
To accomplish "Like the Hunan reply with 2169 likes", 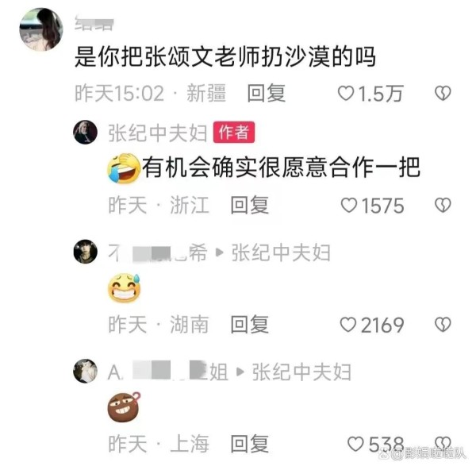I will click(x=348, y=325).
